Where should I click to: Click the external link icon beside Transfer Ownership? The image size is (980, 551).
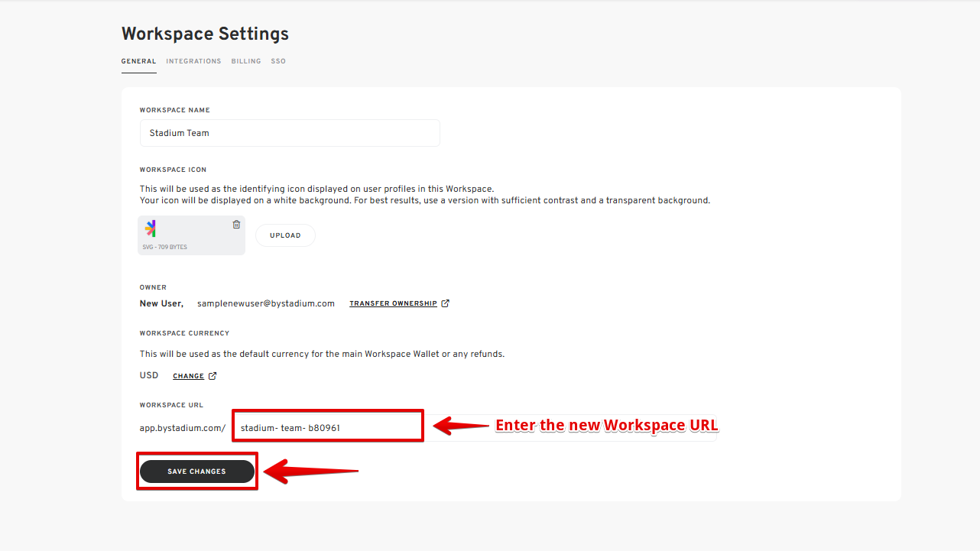(x=446, y=303)
